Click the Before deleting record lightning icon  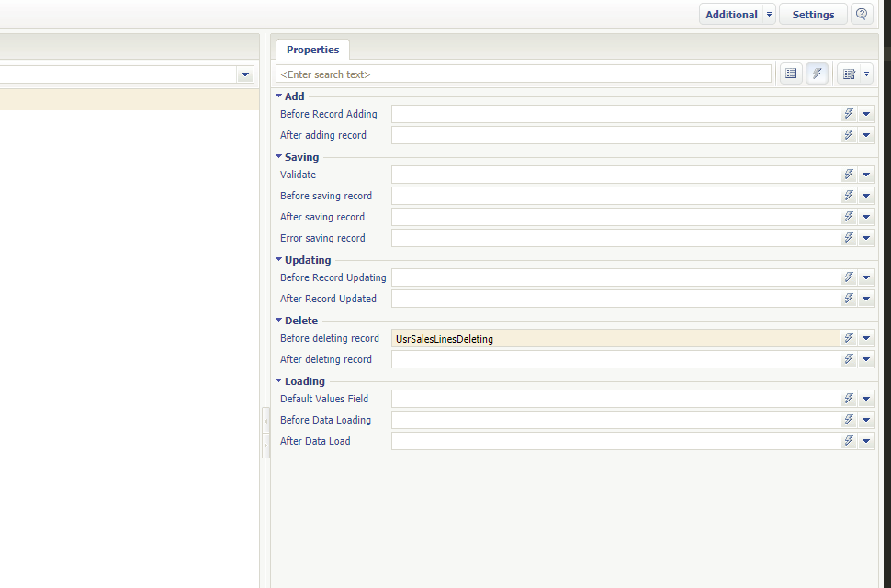[849, 338]
